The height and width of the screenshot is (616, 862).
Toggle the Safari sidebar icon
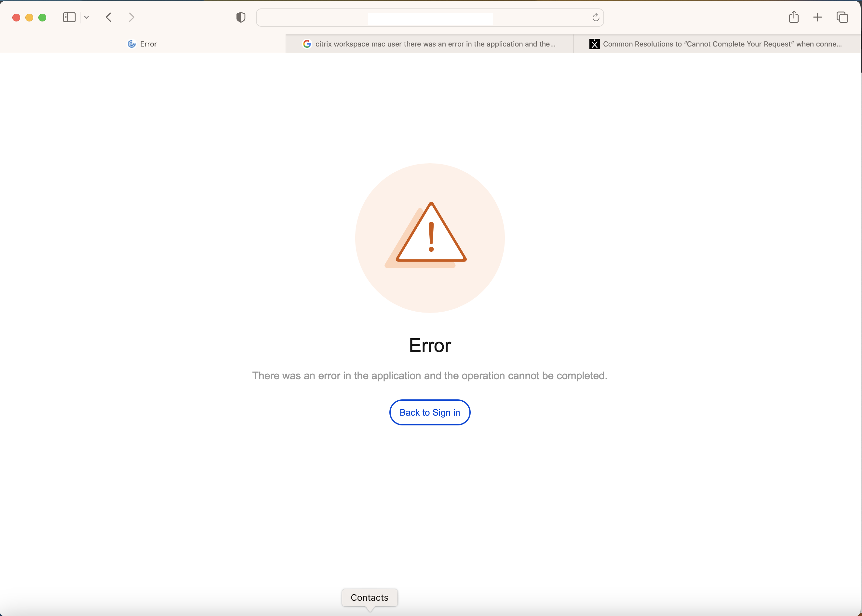coord(69,18)
